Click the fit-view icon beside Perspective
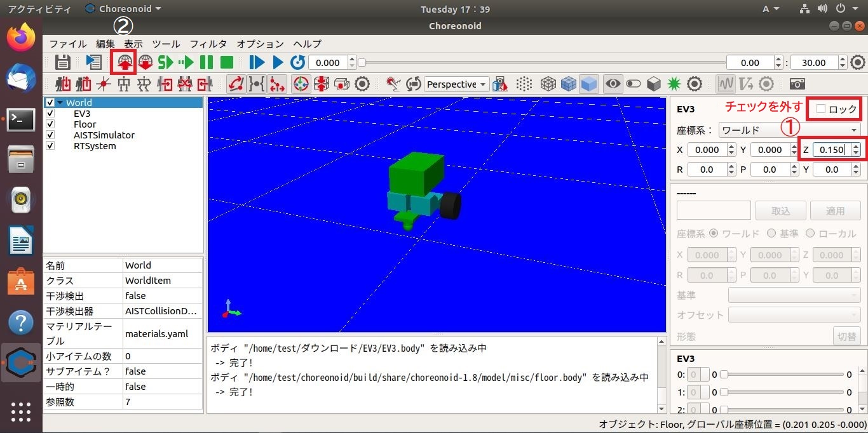 point(500,84)
